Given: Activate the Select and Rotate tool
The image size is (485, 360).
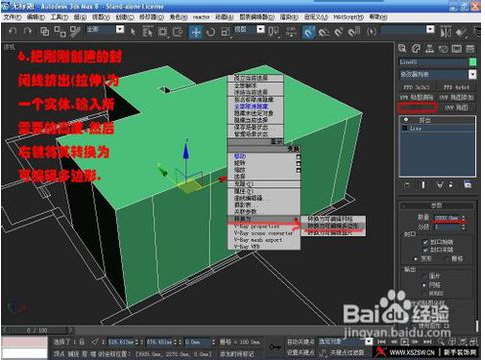Looking at the screenshot, I should click(211, 32).
